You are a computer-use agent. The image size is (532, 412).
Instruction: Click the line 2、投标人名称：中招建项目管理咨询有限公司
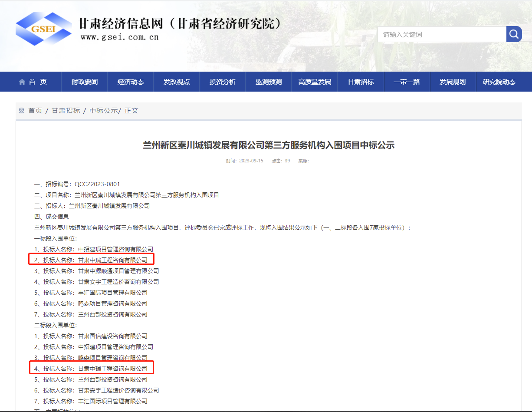click(x=94, y=347)
